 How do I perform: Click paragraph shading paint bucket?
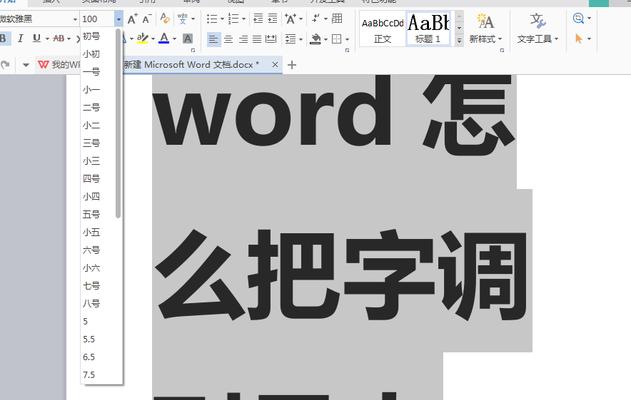tap(316, 39)
